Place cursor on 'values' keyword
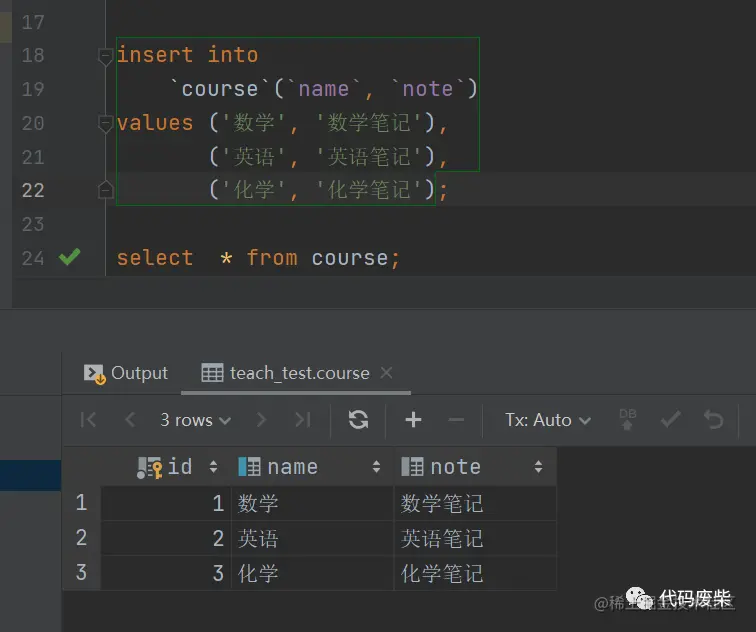This screenshot has width=756, height=632. [x=155, y=122]
